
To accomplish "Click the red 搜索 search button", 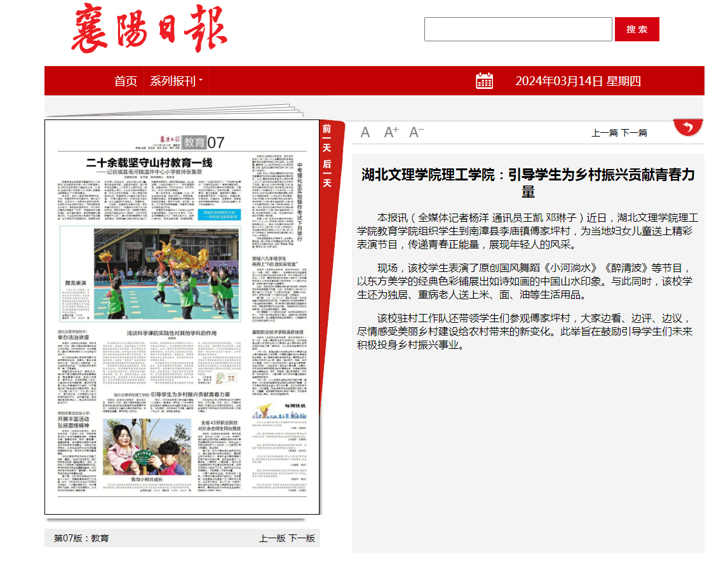I will tap(637, 29).
